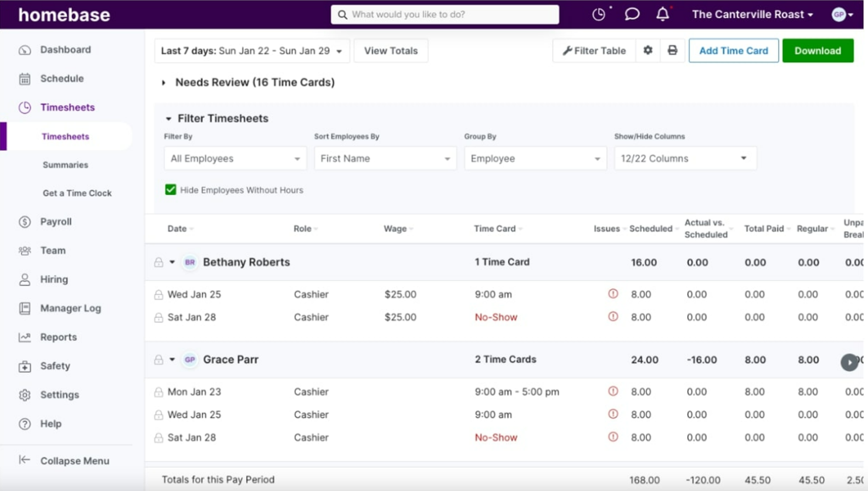Toggle the lock on Grace Parr group row
This screenshot has height=491, width=868.
[158, 360]
